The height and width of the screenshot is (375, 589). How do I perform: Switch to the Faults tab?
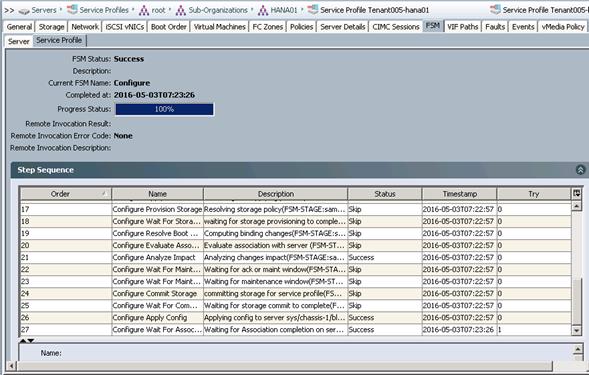click(x=495, y=27)
